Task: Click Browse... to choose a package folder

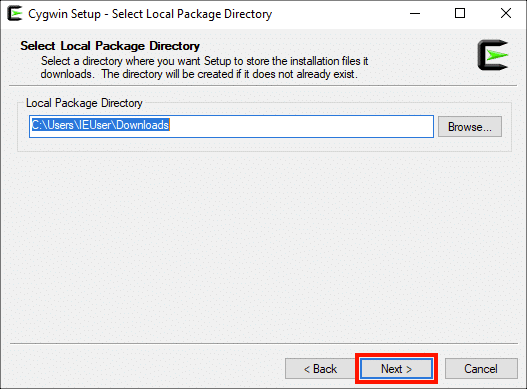Action: pyautogui.click(x=470, y=127)
